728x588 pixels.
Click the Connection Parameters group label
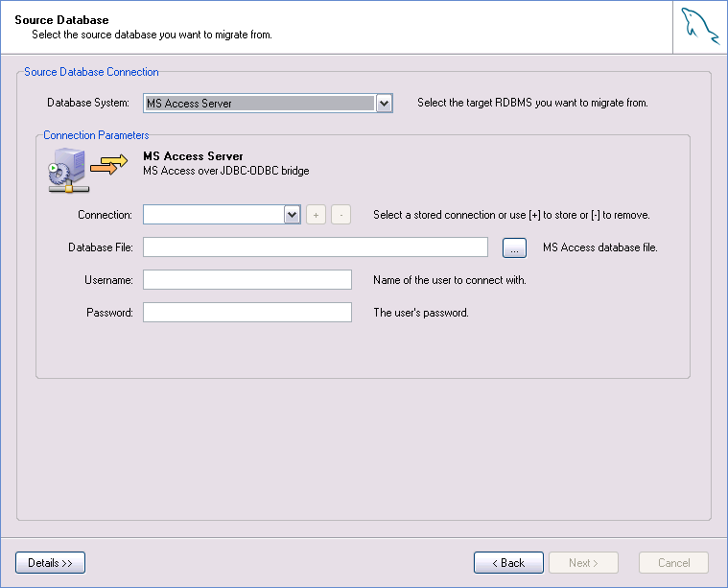96,135
